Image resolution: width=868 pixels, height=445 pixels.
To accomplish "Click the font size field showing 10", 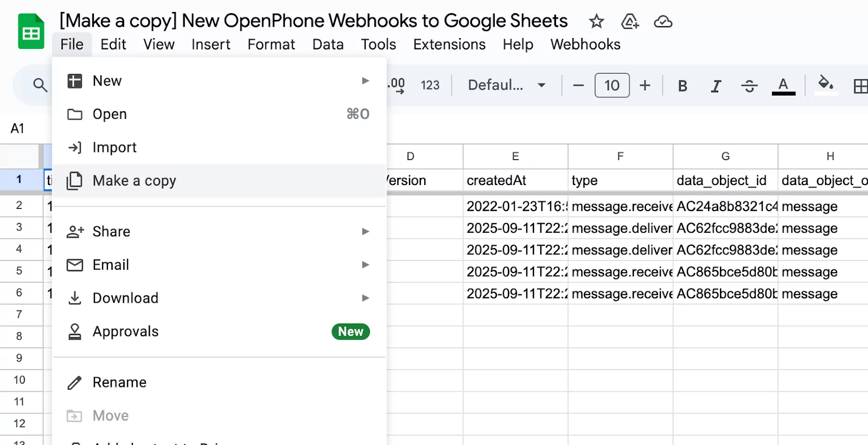I will point(612,85).
